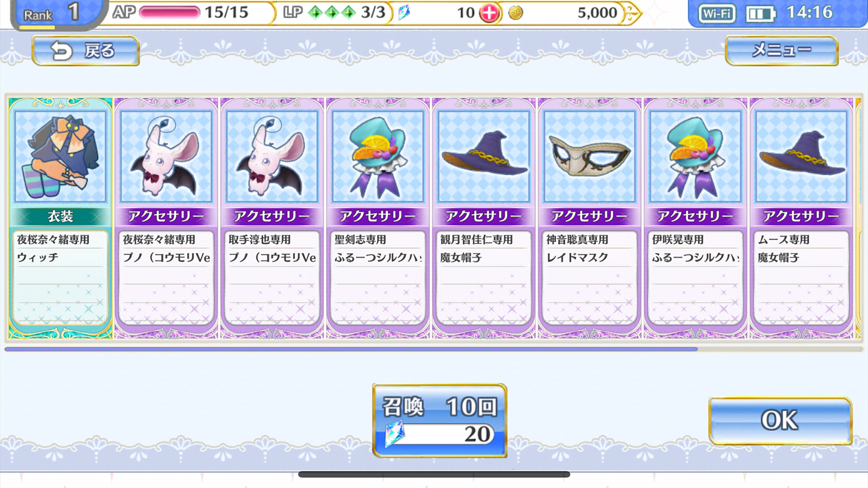Select the ウィッチ costume card

tap(60, 218)
